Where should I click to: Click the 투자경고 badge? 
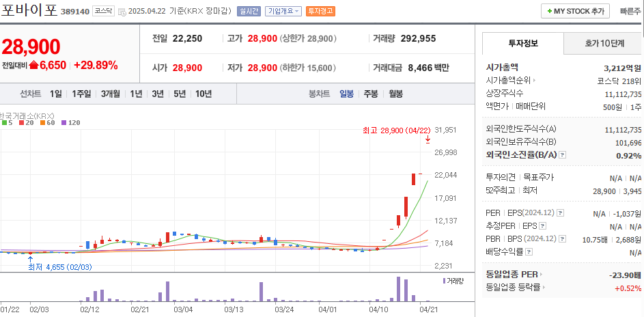320,11
